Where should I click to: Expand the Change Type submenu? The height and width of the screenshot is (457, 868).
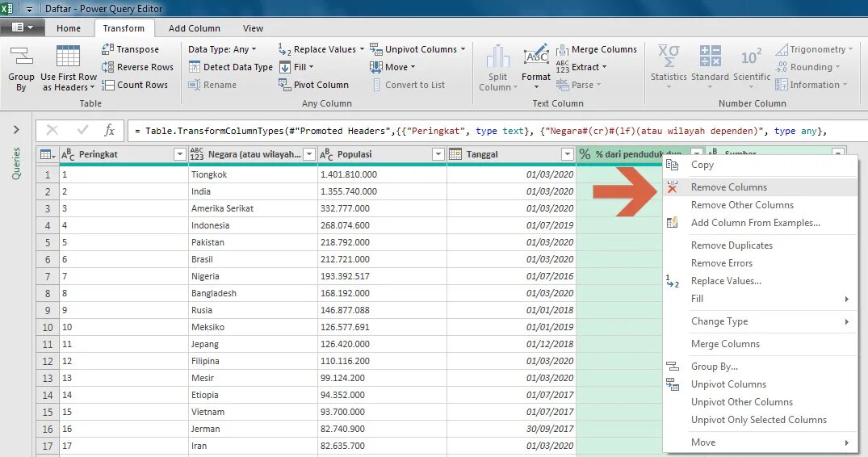[x=847, y=321]
